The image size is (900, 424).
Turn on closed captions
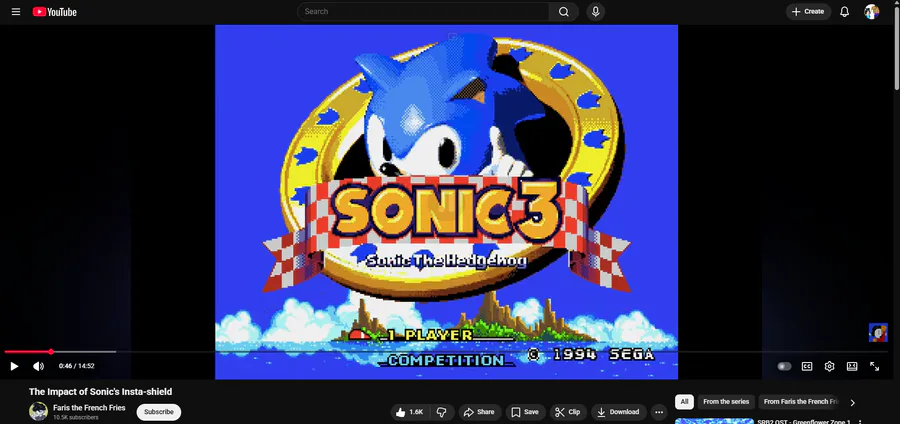(x=806, y=366)
